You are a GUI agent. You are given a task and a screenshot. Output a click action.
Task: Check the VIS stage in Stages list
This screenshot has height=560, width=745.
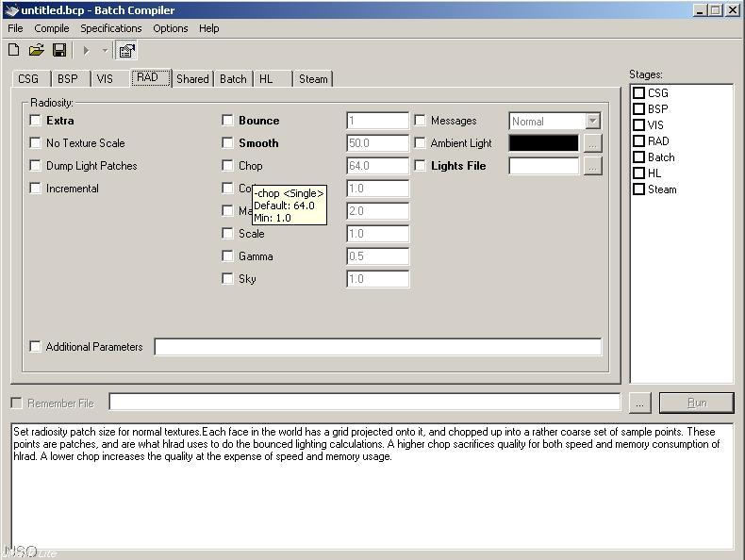tap(639, 125)
